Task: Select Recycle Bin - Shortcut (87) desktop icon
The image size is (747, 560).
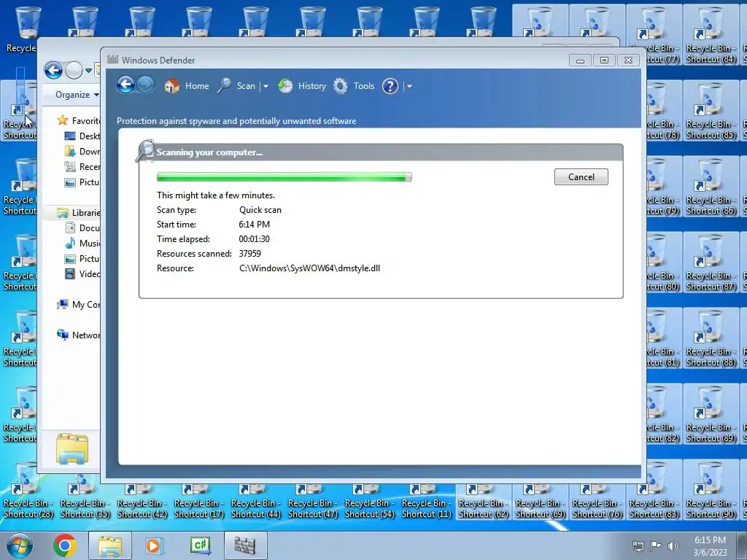Action: (x=711, y=262)
